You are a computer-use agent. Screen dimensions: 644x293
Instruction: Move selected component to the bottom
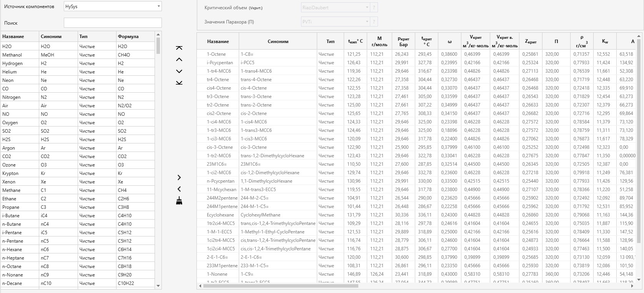coord(179,83)
